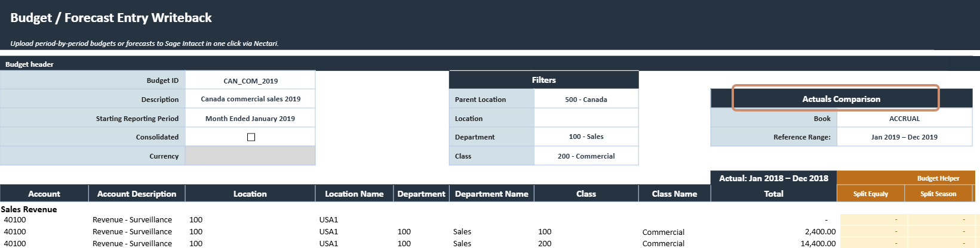Select the Department Name column header
This screenshot has height=248, width=980.
[491, 194]
